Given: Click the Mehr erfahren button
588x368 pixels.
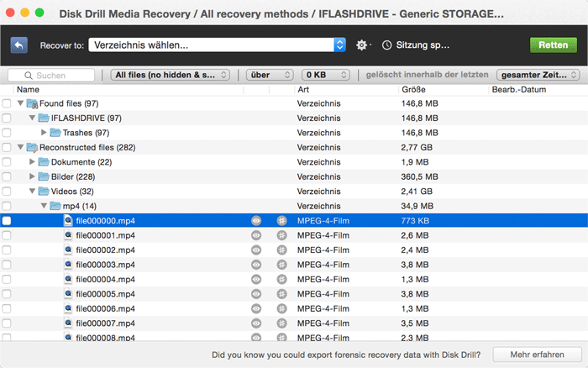Looking at the screenshot, I should pos(537,355).
